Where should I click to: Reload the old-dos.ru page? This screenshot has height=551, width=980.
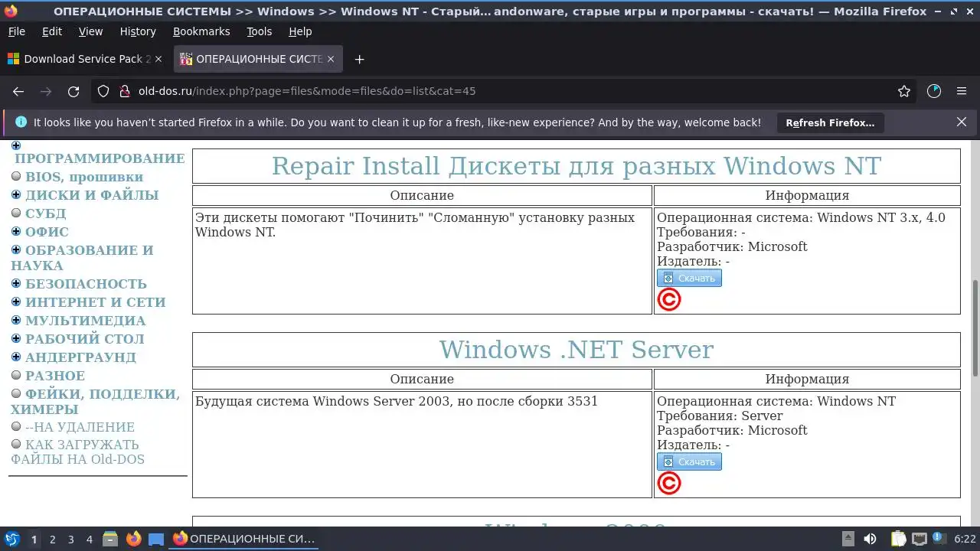(x=73, y=91)
